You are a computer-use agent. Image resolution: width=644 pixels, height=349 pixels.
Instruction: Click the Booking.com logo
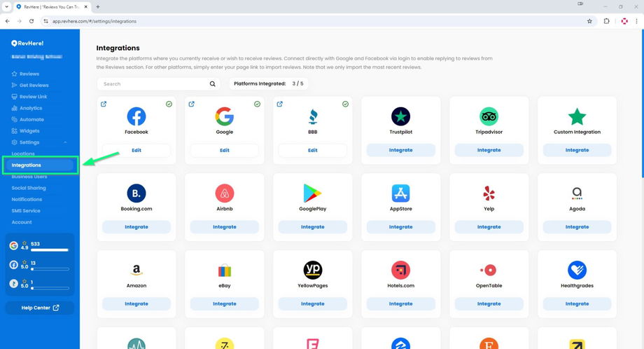(x=136, y=193)
